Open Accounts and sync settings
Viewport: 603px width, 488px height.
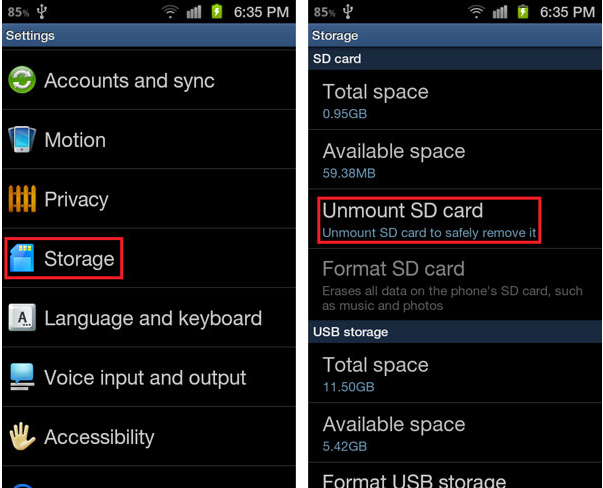coord(129,81)
